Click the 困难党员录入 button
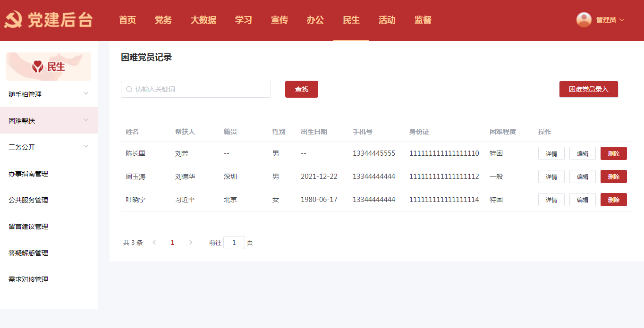Image resolution: width=644 pixels, height=328 pixels. click(588, 89)
